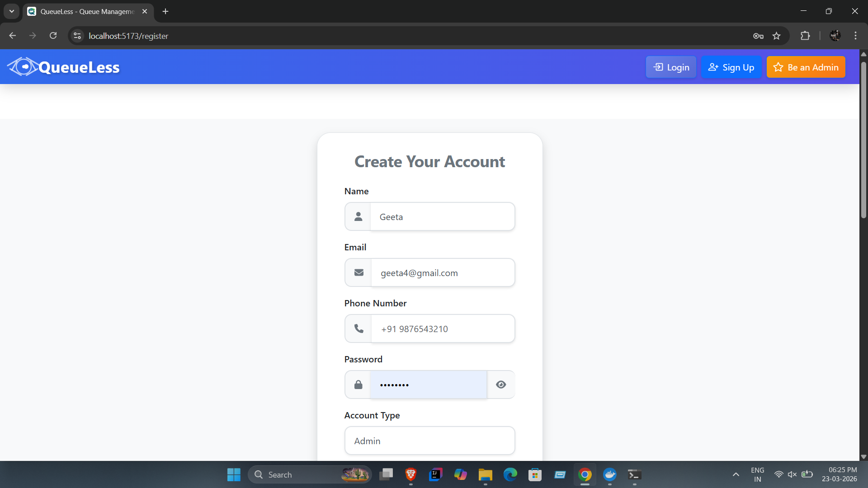
Task: Focus the Email field with geeta4@gmail.com
Action: click(x=443, y=273)
